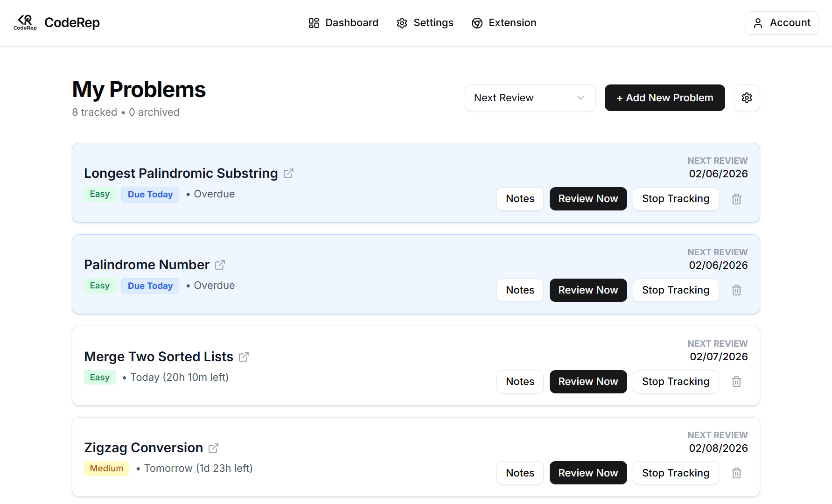Image resolution: width=832 pixels, height=504 pixels.
Task: Open Settings from the top navigation
Action: (x=425, y=22)
